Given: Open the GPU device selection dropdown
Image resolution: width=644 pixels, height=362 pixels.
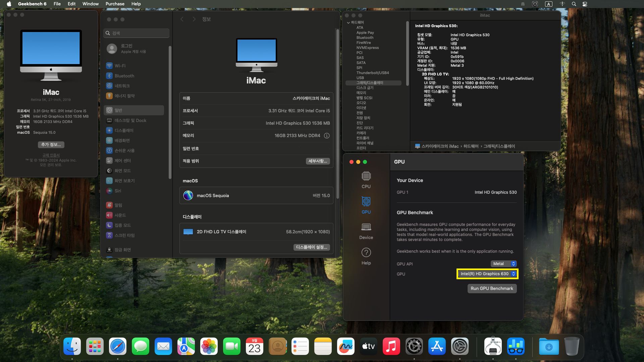Looking at the screenshot, I should [487, 274].
